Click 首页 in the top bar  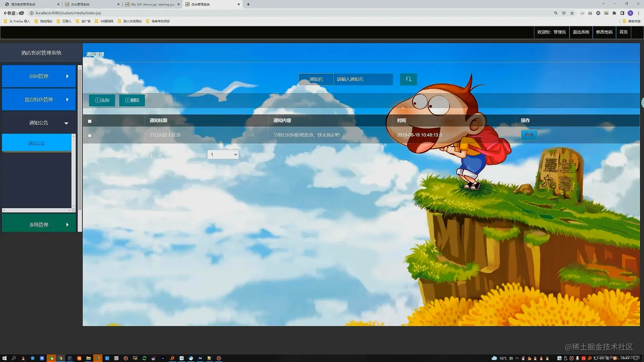coord(624,32)
